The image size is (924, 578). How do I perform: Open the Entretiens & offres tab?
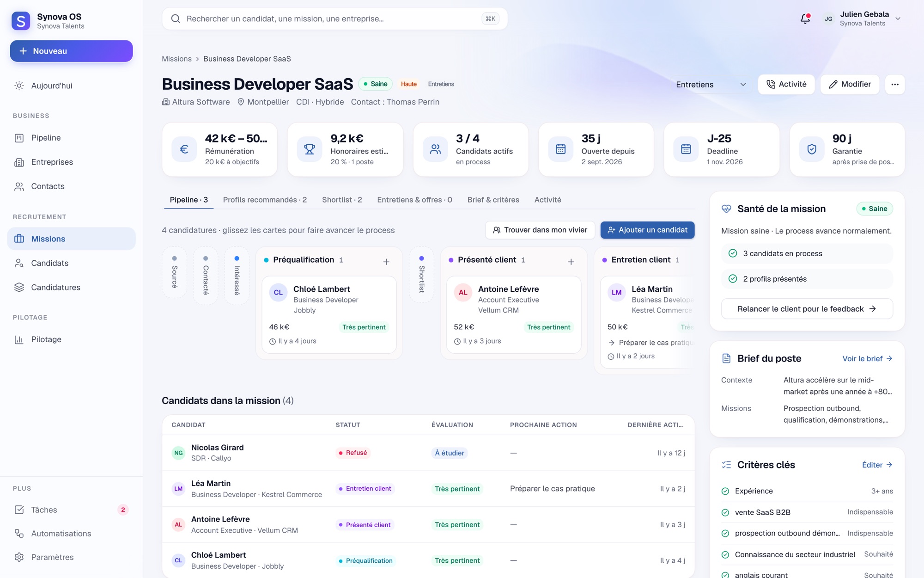[414, 200]
